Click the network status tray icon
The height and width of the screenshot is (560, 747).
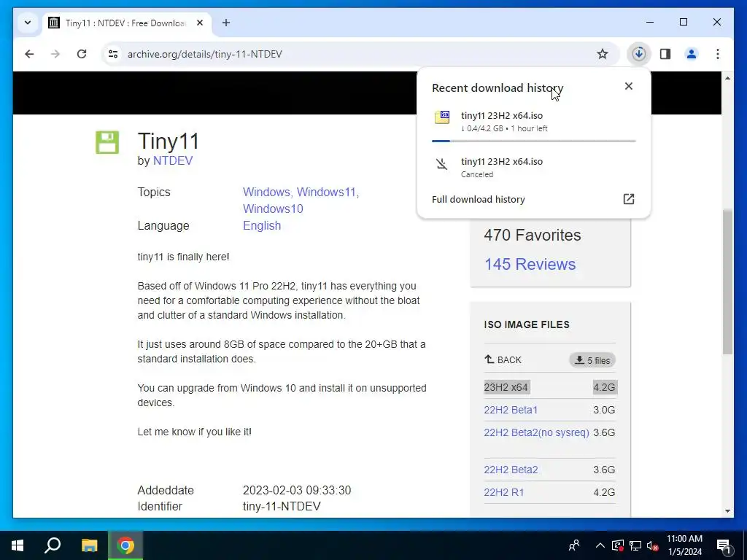tap(635, 545)
